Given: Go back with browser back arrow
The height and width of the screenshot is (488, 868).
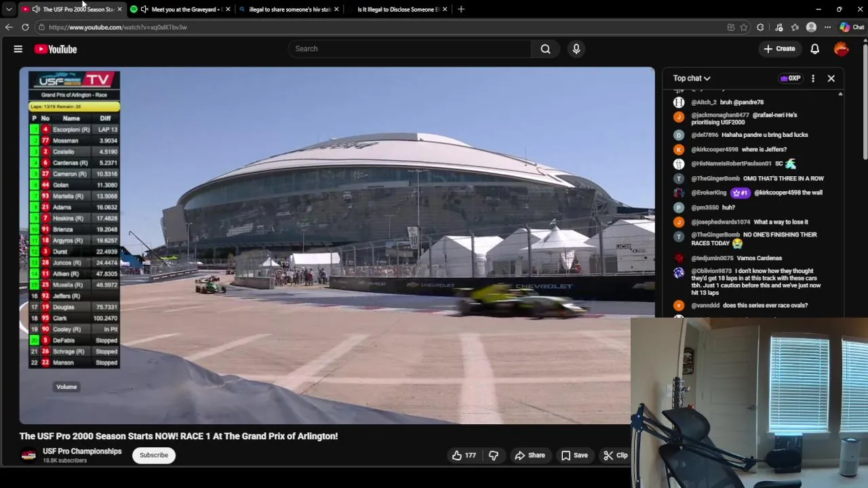Looking at the screenshot, I should [9, 27].
